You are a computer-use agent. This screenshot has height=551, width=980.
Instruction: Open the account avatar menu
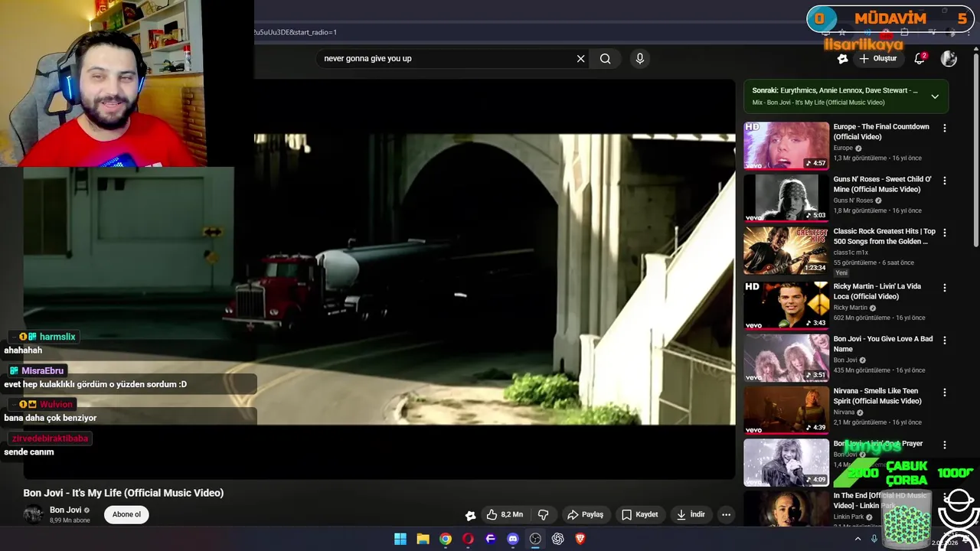pyautogui.click(x=949, y=58)
